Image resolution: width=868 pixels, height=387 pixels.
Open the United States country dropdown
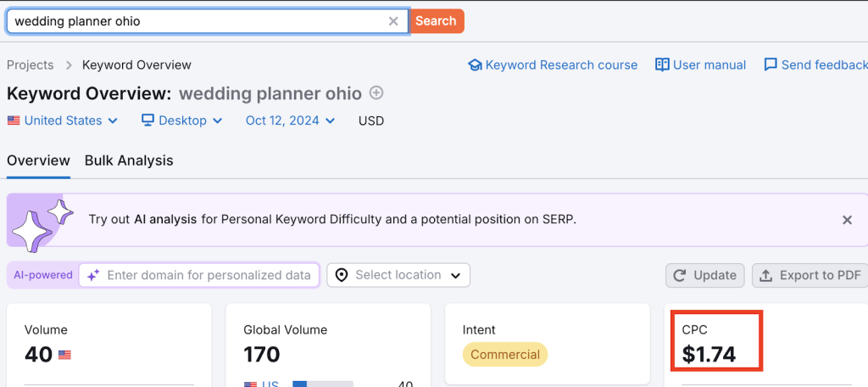click(63, 121)
